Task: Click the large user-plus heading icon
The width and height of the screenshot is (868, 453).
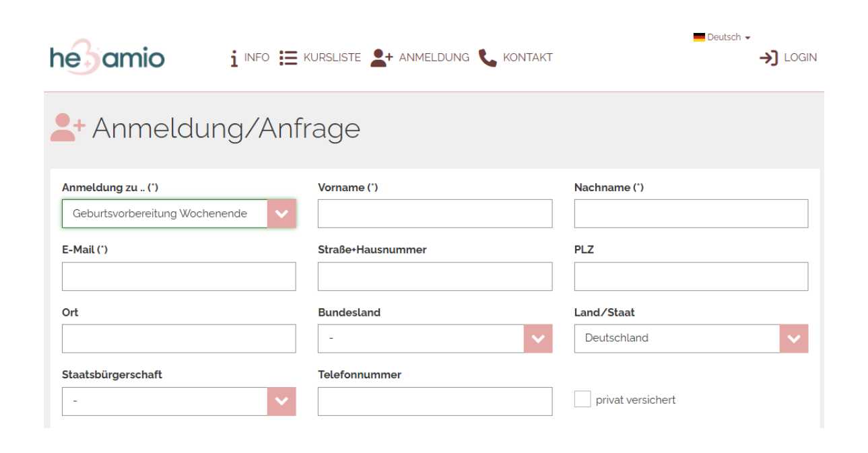Action: pyautogui.click(x=68, y=128)
